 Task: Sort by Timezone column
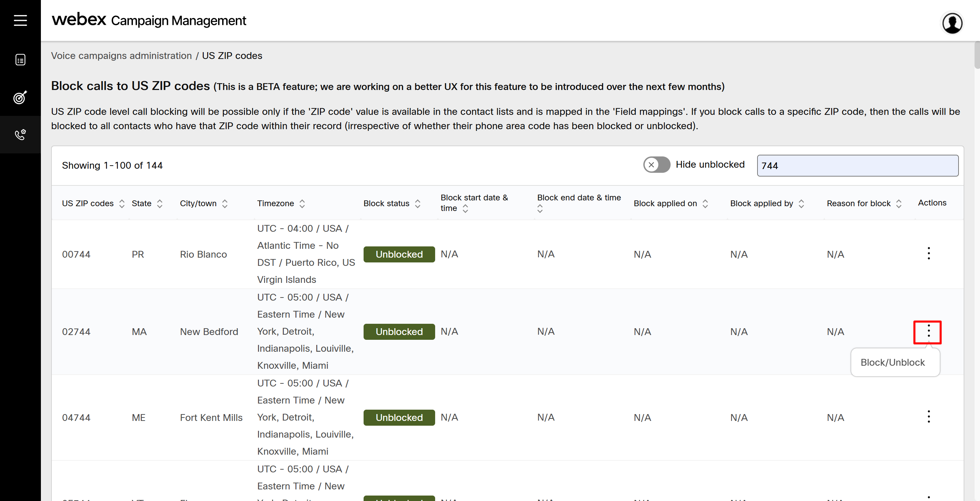(302, 203)
